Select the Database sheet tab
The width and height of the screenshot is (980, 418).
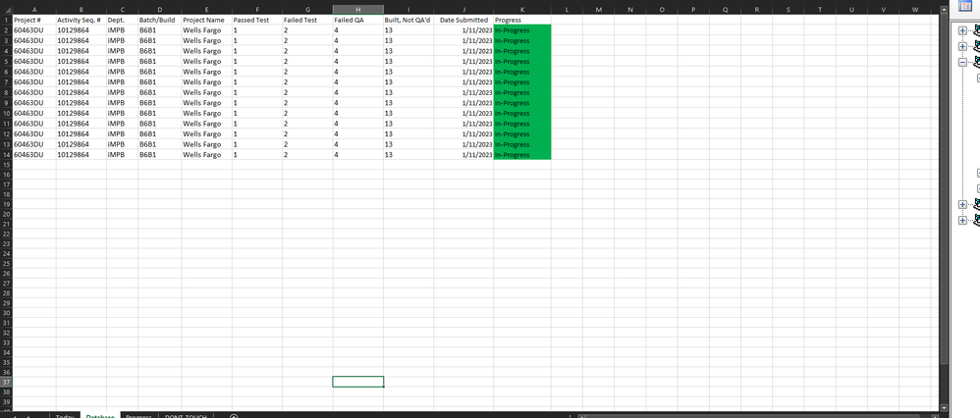100,416
